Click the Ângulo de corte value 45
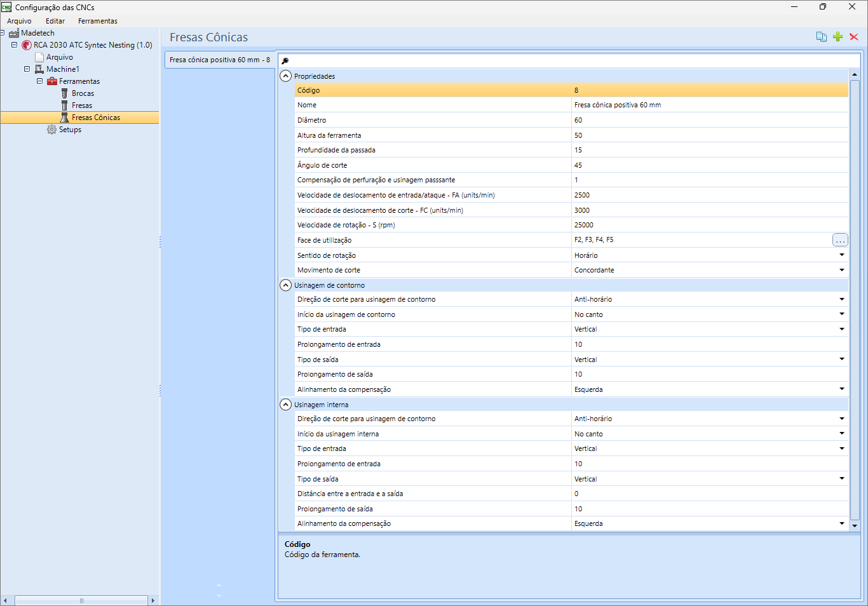The image size is (868, 606). pos(710,165)
